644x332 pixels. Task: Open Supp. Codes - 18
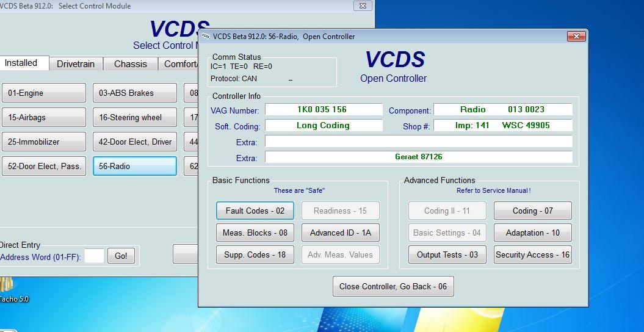(255, 254)
